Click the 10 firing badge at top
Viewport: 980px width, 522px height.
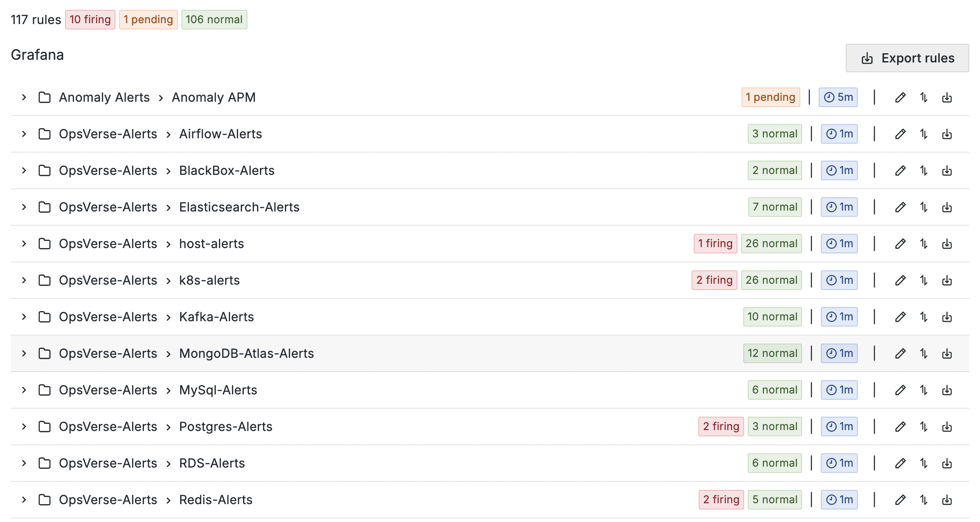[90, 20]
